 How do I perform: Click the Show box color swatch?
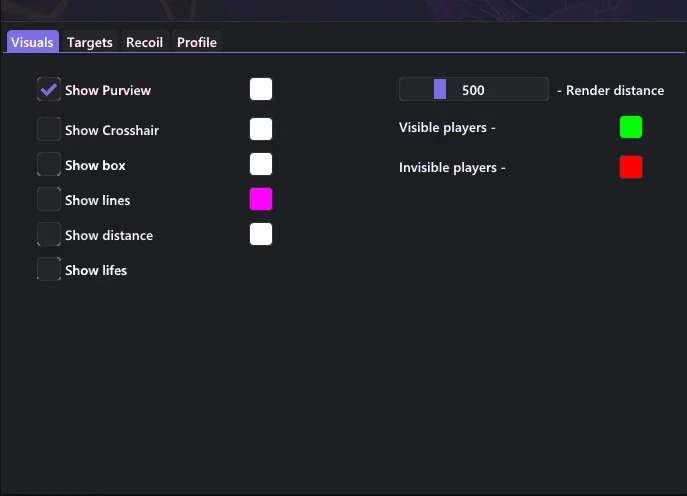[x=261, y=164]
